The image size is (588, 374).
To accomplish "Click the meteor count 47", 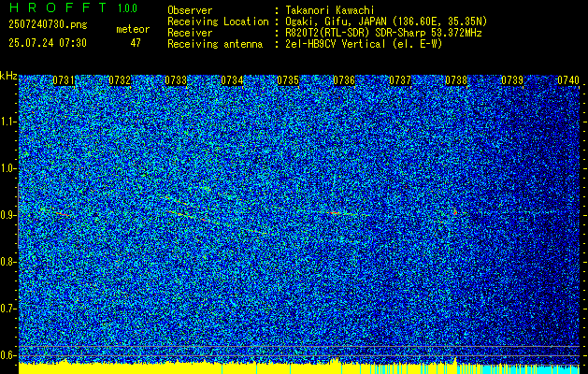I will coord(136,43).
